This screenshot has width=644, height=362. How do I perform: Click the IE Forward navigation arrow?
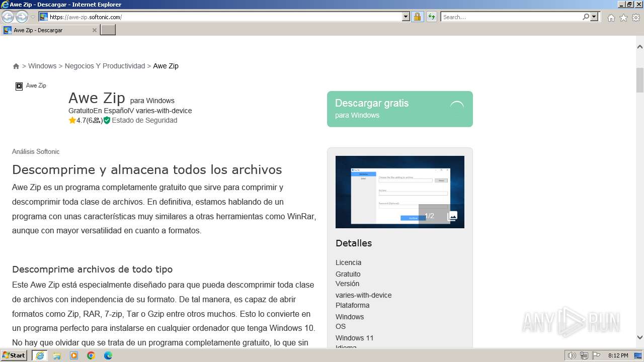22,17
